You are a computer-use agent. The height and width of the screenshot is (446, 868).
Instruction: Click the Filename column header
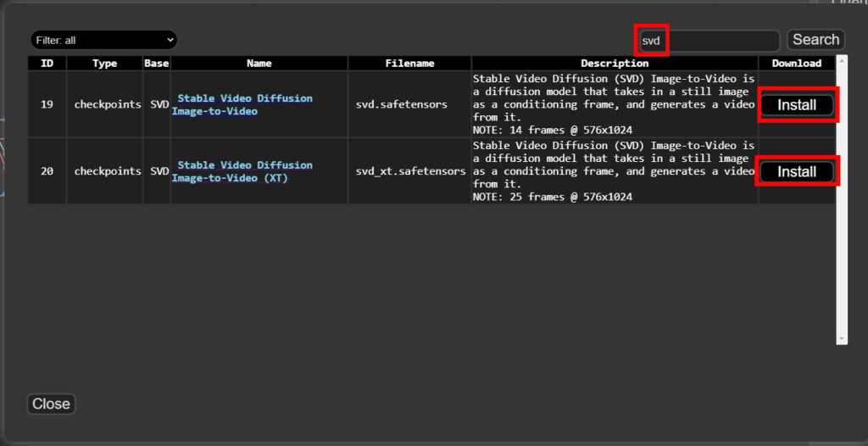click(x=409, y=63)
